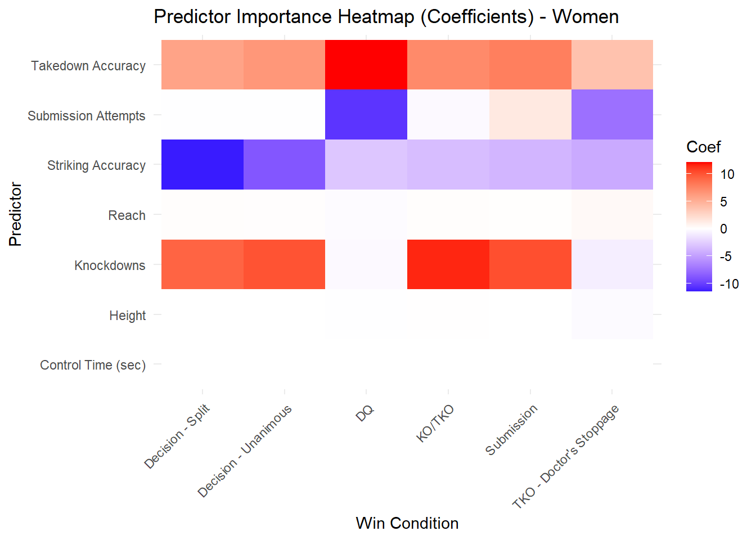Click Takedown Accuracy Doctor's Stoppage cell
This screenshot has height=540, width=756.
point(612,65)
